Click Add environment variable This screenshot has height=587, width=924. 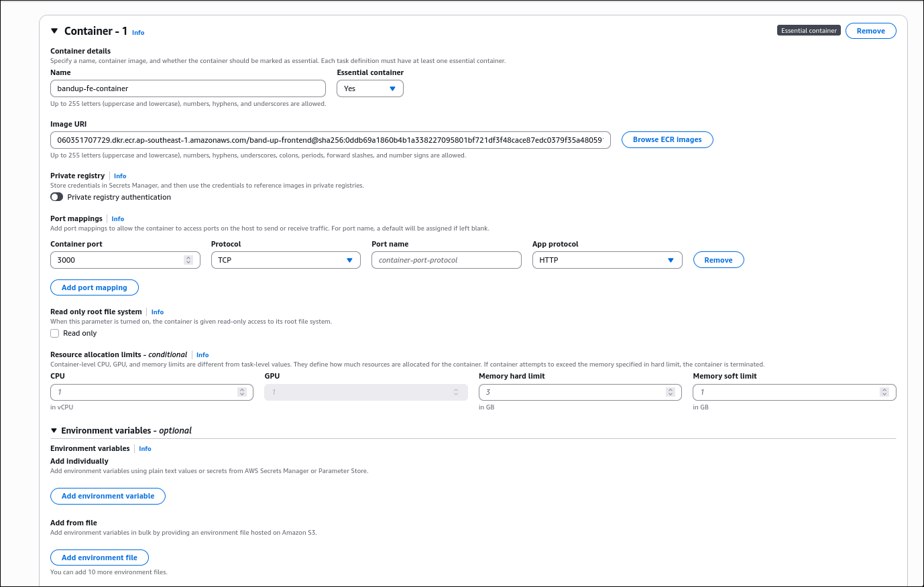[x=107, y=496]
